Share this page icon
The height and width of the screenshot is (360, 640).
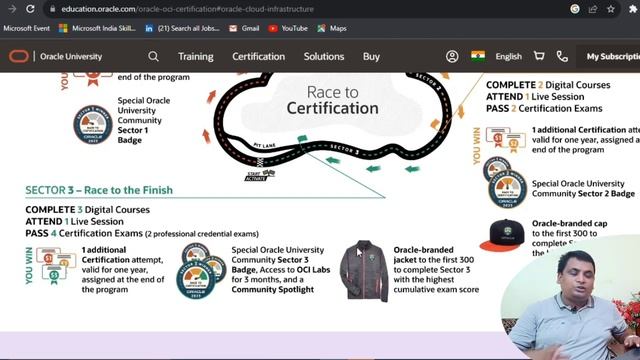click(x=593, y=9)
